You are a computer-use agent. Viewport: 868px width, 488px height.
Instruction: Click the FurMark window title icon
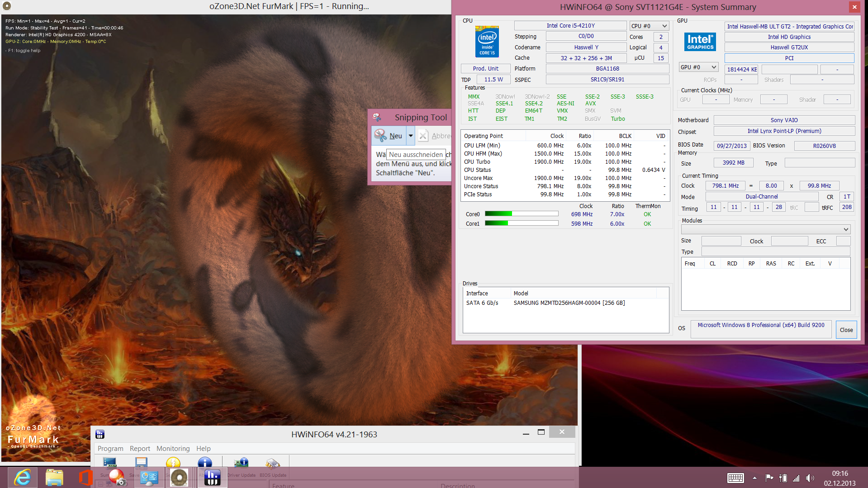tap(6, 6)
